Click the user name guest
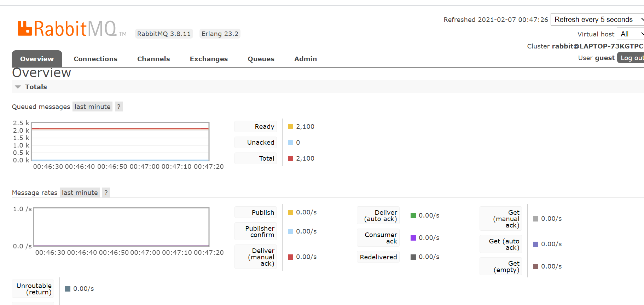The image size is (644, 305). coord(605,58)
